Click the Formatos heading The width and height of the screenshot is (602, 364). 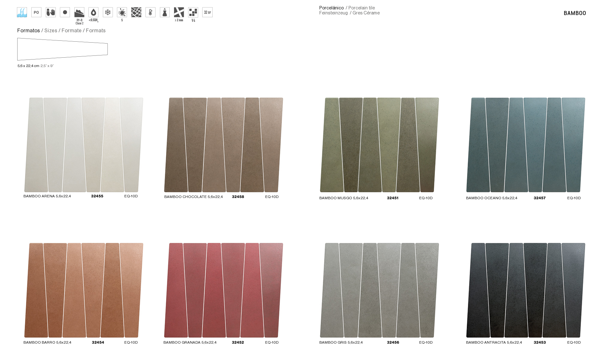pos(29,30)
